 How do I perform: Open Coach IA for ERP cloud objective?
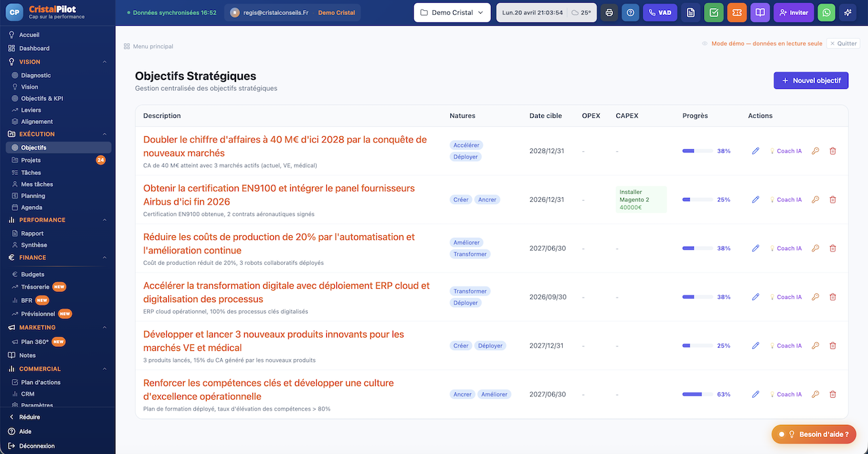pyautogui.click(x=785, y=297)
